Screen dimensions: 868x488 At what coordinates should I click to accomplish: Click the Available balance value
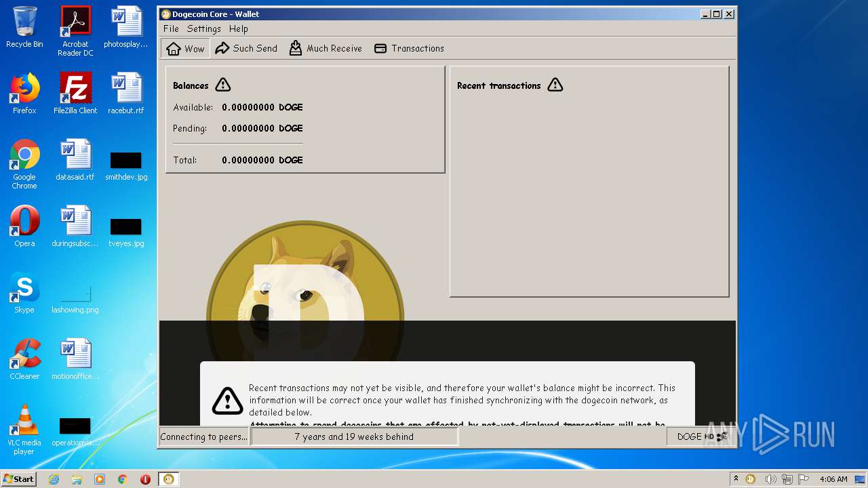click(262, 107)
